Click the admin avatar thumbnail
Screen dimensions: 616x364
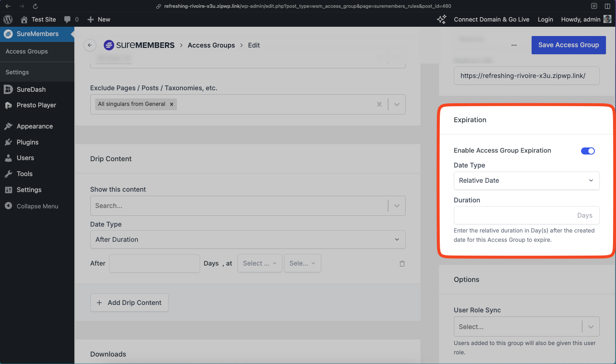607,19
